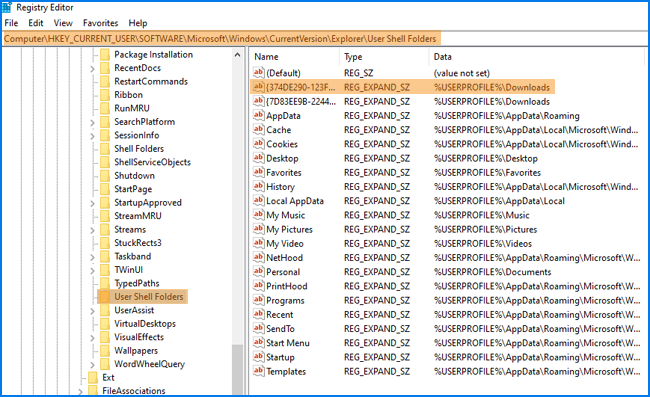The image size is (650, 397).
Task: Click the Recent value string icon
Action: tap(258, 314)
